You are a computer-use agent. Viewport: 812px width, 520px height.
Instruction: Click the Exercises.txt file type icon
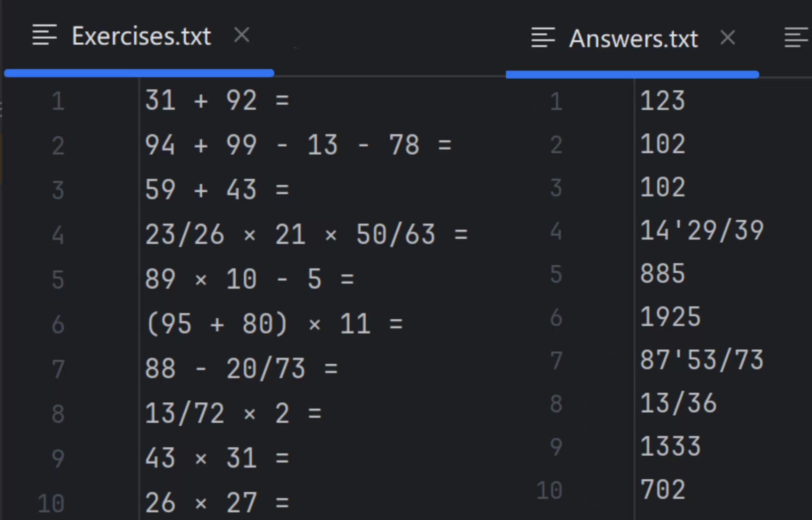pos(44,35)
